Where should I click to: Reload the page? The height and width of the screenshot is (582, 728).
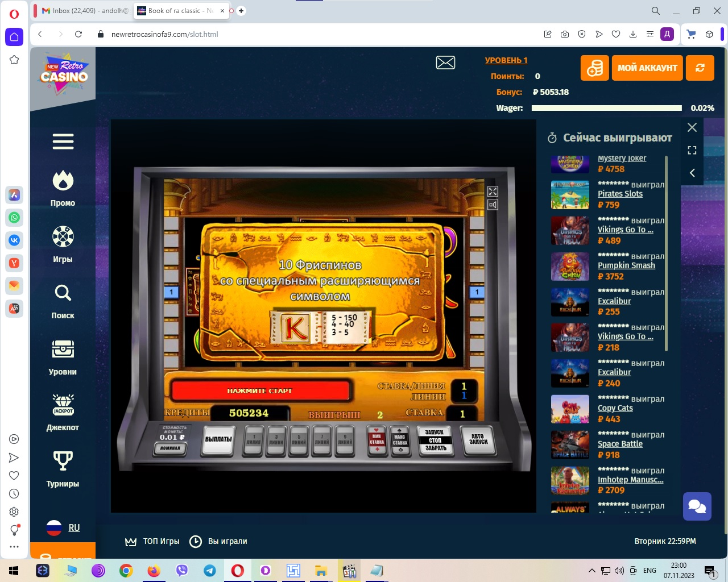[78, 34]
